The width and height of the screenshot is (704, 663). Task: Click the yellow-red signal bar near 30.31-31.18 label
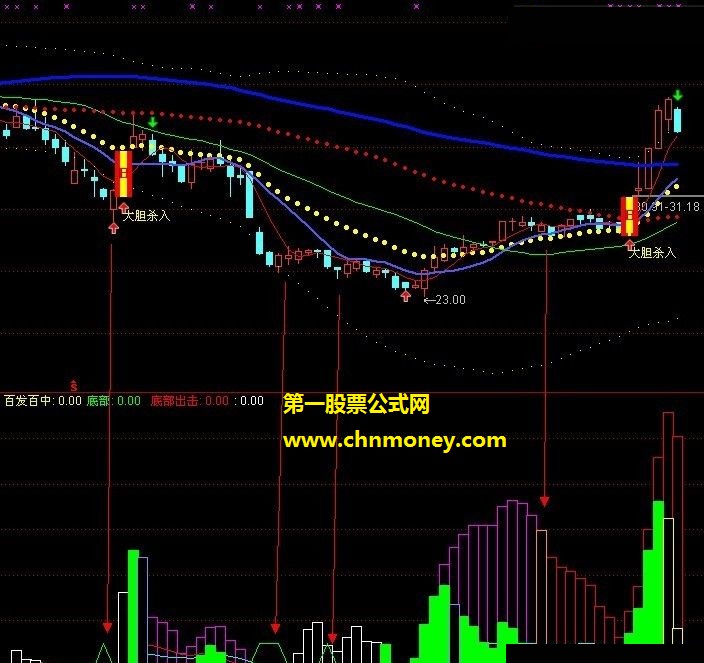(629, 216)
